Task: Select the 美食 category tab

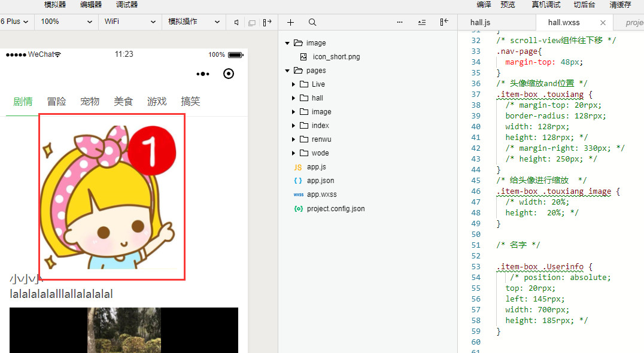Action: 123,101
